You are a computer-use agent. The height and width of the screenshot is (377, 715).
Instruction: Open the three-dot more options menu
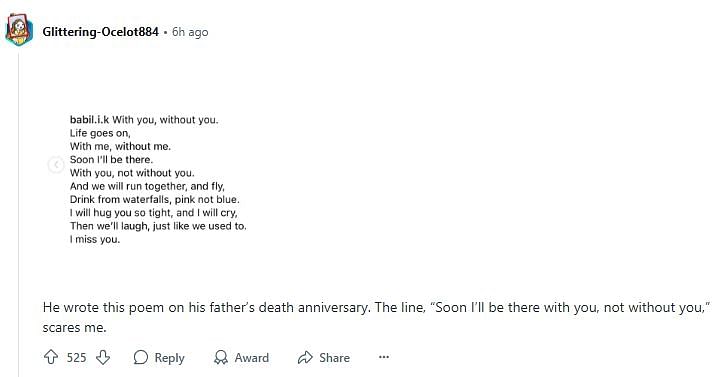(384, 357)
